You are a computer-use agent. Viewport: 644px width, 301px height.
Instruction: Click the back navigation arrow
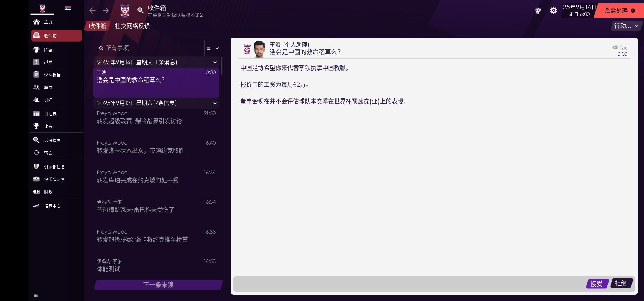[x=92, y=11]
